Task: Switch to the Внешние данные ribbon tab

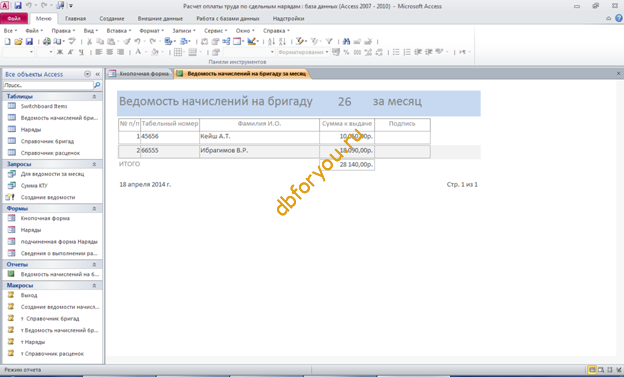Action: coord(160,18)
